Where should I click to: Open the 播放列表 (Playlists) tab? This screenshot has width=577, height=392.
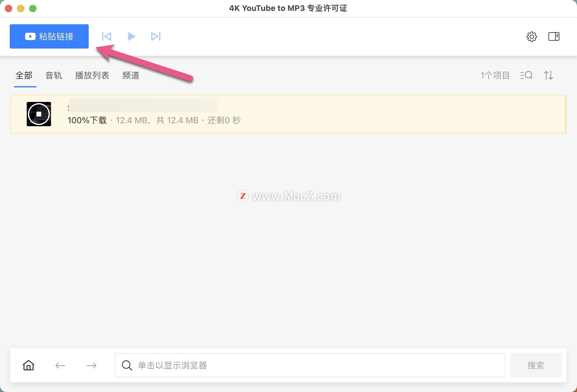point(92,75)
